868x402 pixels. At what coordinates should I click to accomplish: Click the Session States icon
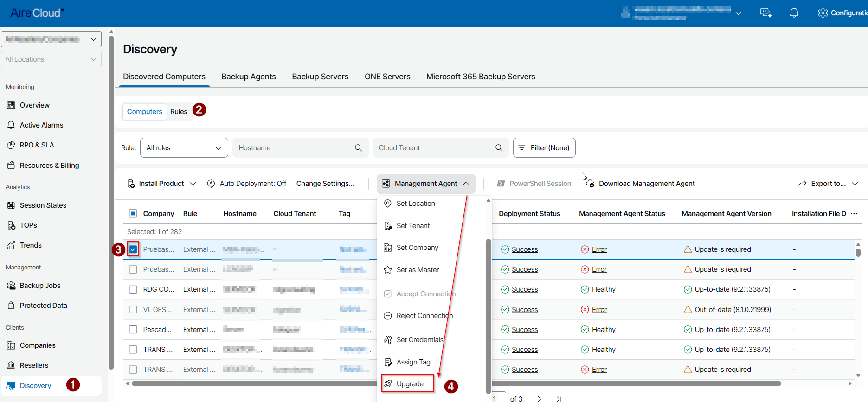point(11,205)
